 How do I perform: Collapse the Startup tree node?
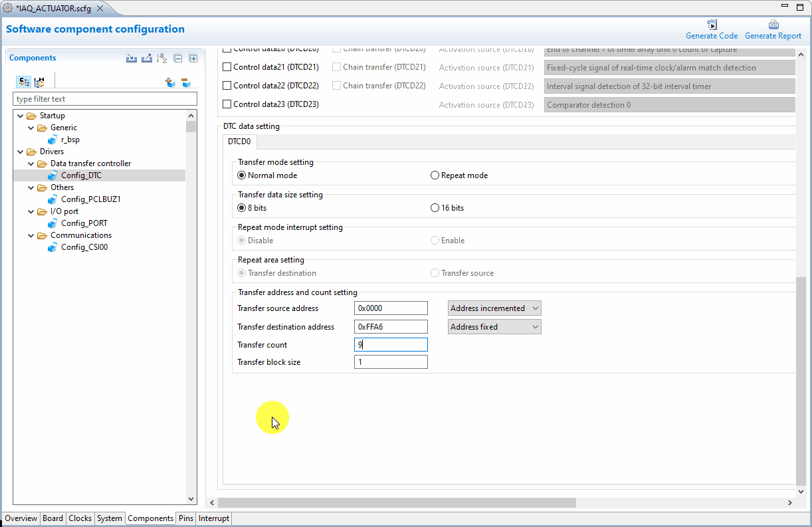pos(21,116)
